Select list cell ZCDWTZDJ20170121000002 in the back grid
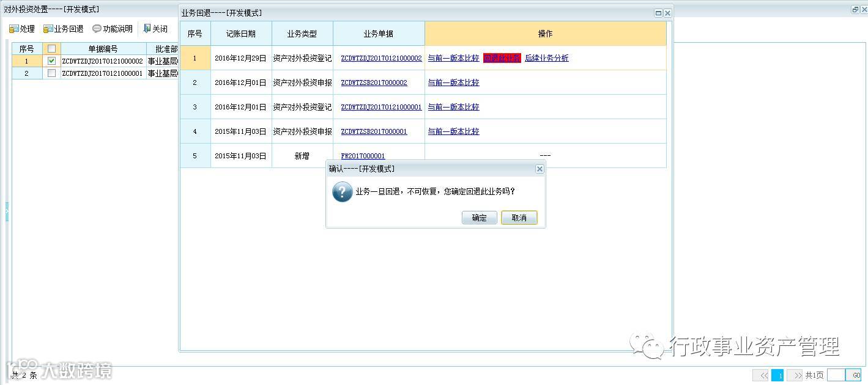Image resolution: width=868 pixels, height=385 pixels. click(103, 61)
